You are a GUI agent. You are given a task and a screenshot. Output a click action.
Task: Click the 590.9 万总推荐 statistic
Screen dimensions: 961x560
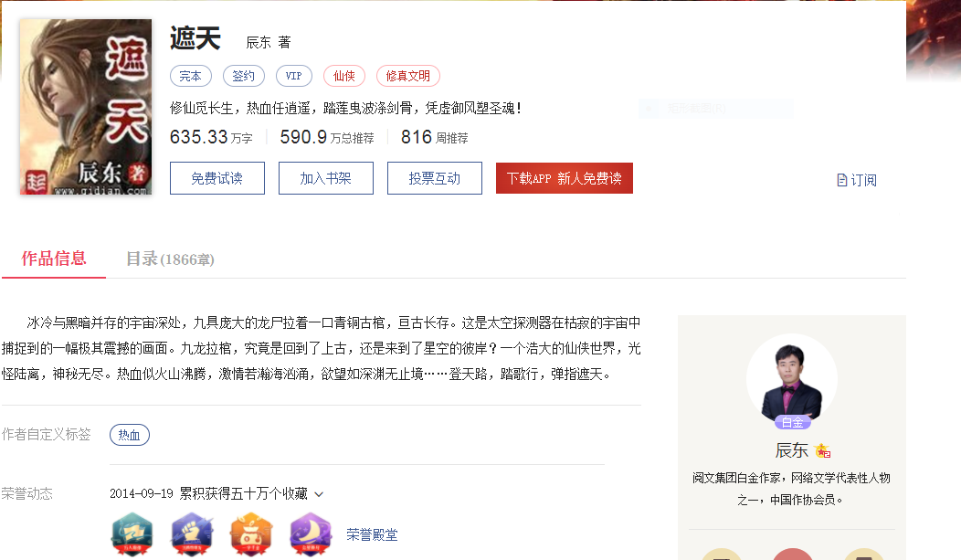tap(327, 137)
